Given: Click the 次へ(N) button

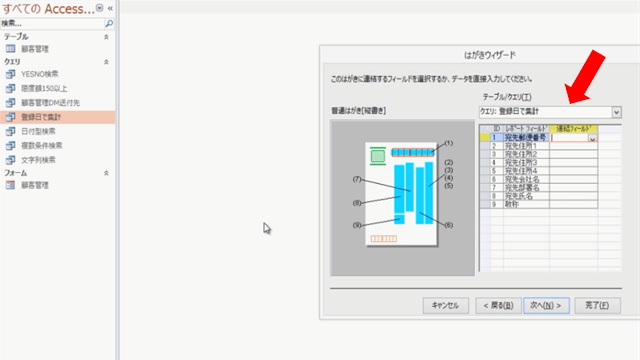Looking at the screenshot, I should coord(546,305).
